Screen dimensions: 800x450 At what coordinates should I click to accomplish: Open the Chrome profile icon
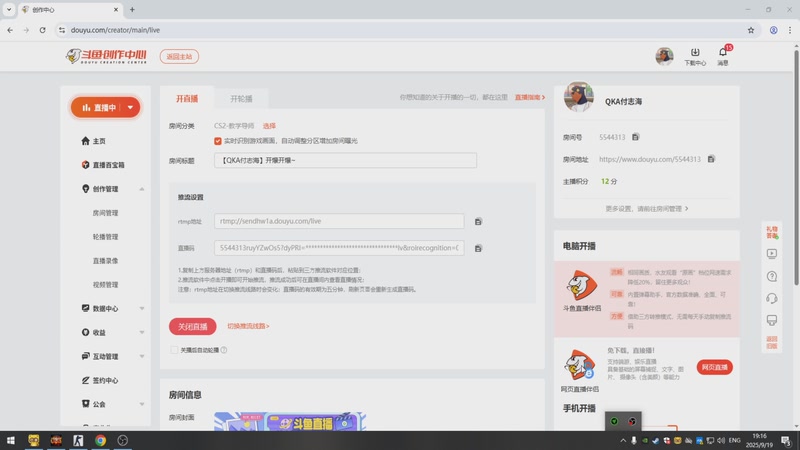click(x=773, y=30)
